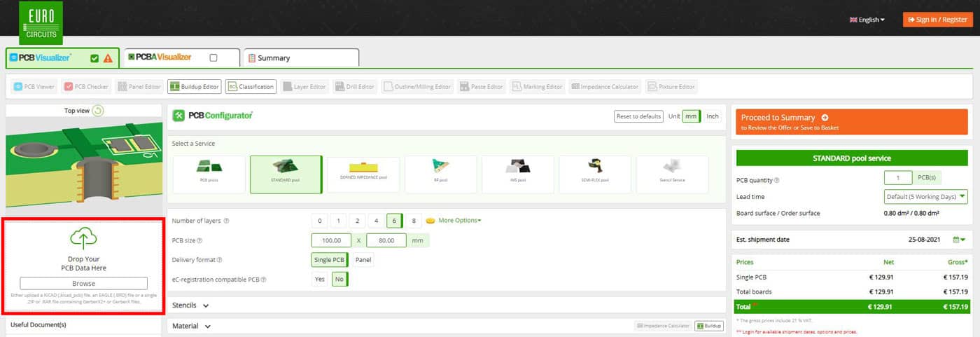The width and height of the screenshot is (980, 337).
Task: Open the shipment date calendar icon
Action: tap(959, 240)
